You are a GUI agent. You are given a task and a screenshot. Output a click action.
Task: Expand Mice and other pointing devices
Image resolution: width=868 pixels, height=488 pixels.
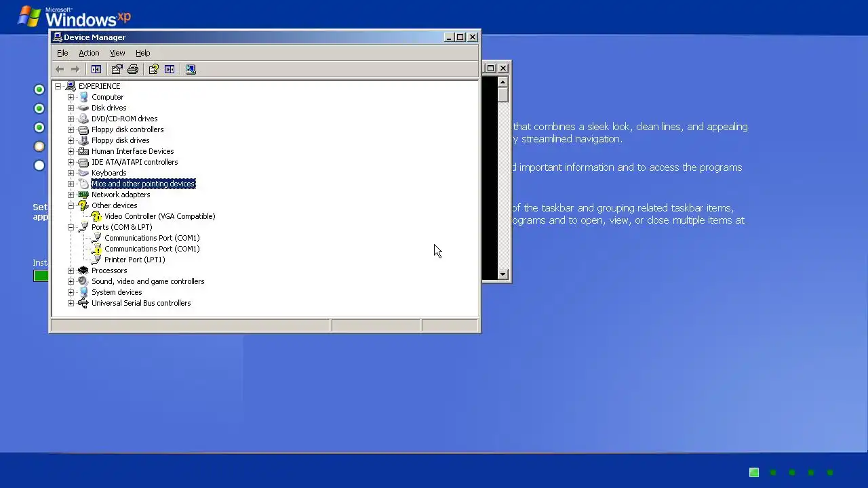point(71,184)
